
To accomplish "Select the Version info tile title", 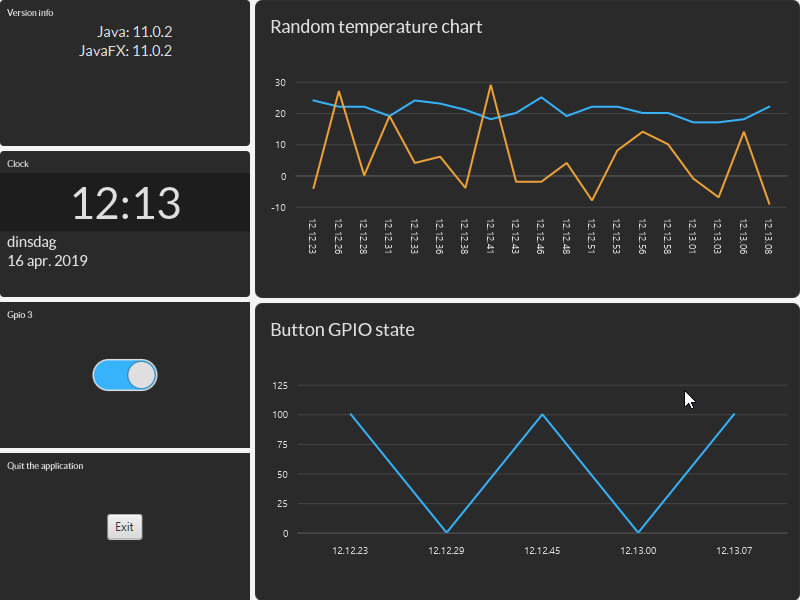I will tap(30, 13).
